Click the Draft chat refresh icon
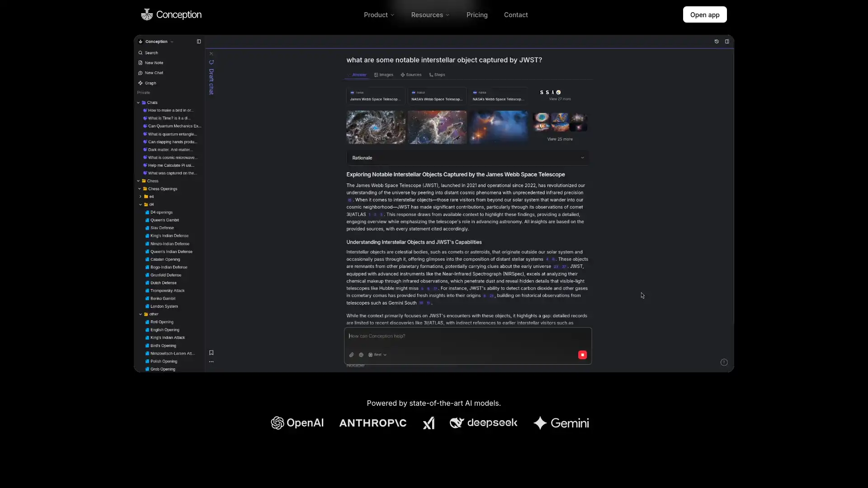Screen dimensions: 868x488 click(x=211, y=62)
